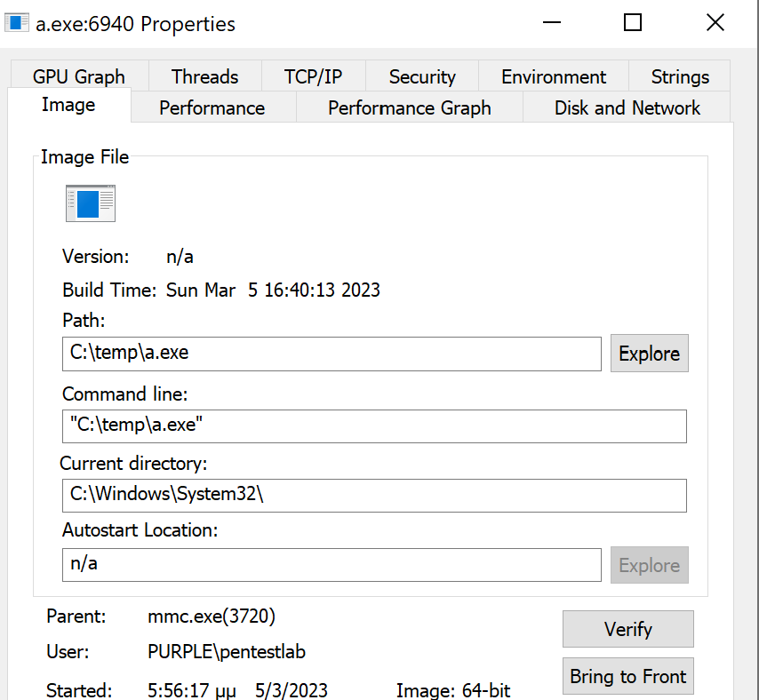Switch to the GPU Graph tab
Screen dimensions: 759x700
coord(79,76)
